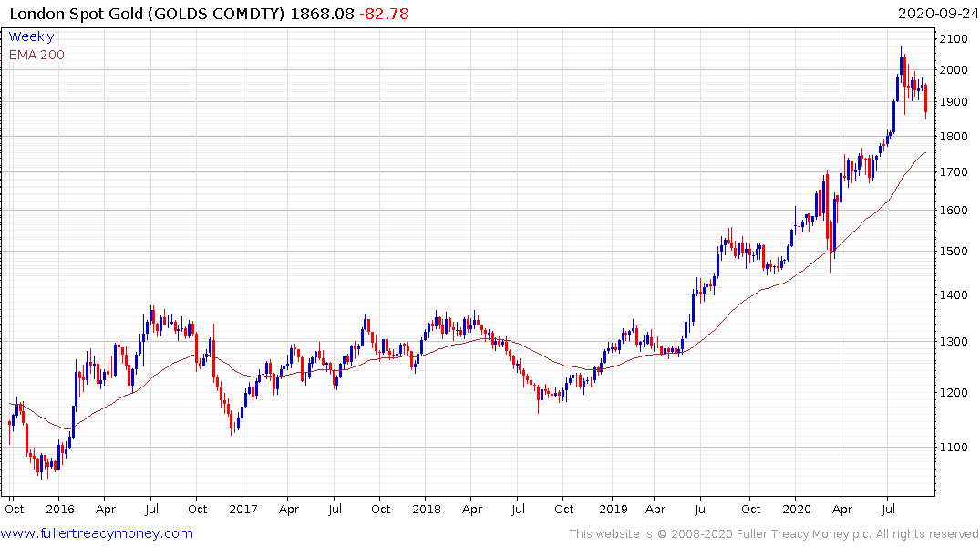This screenshot has height=547, width=980.
Task: Select the price change -82.78
Action: [x=384, y=14]
